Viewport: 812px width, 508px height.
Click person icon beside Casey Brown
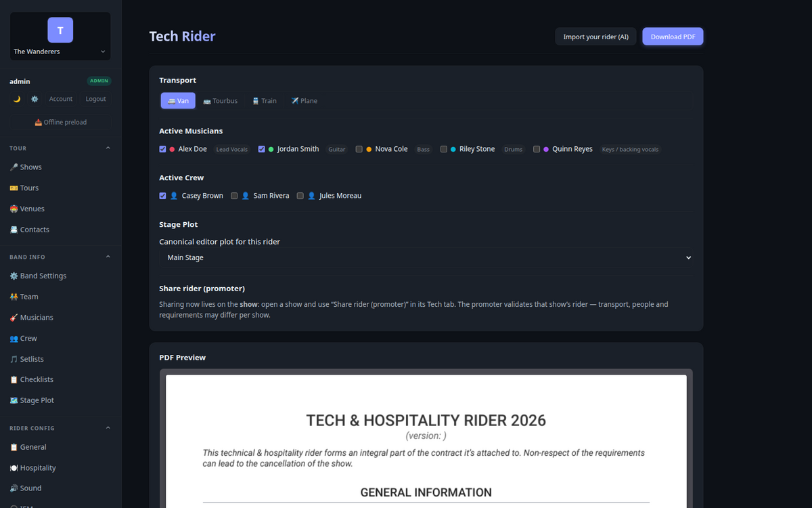(174, 196)
